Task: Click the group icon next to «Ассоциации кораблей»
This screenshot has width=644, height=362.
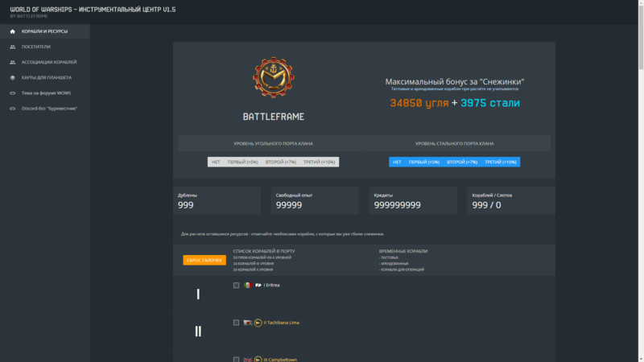Action: [x=12, y=62]
